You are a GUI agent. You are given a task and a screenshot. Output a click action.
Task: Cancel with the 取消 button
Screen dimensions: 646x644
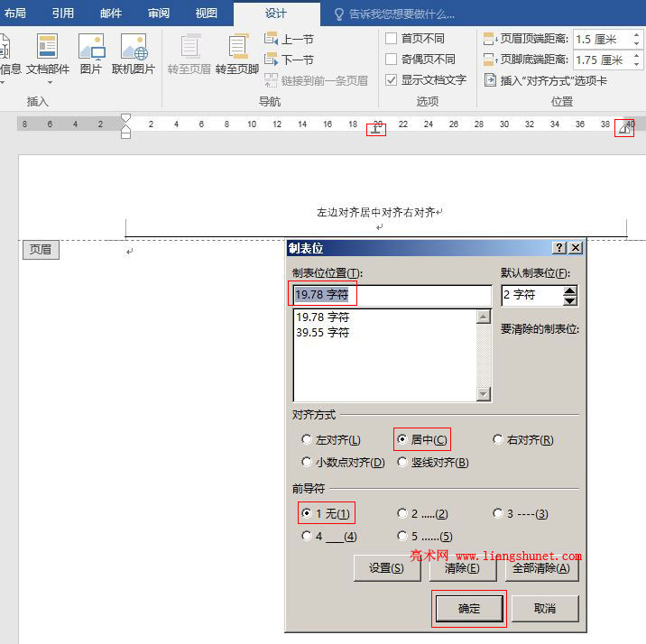point(545,608)
